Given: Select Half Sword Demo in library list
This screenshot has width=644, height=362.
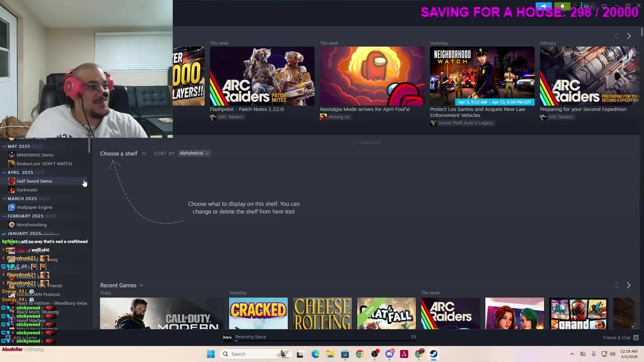Looking at the screenshot, I should tap(34, 181).
